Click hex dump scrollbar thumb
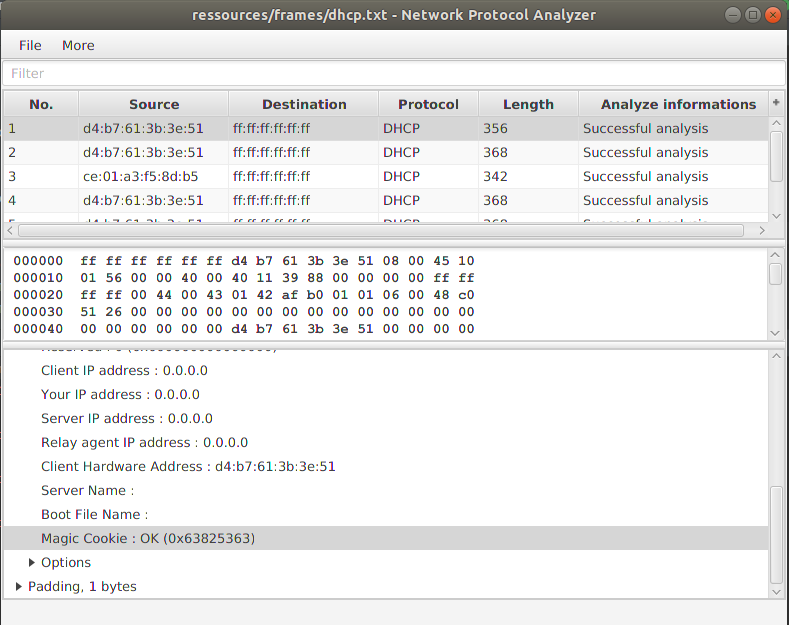The height and width of the screenshot is (625, 789). coord(775,274)
